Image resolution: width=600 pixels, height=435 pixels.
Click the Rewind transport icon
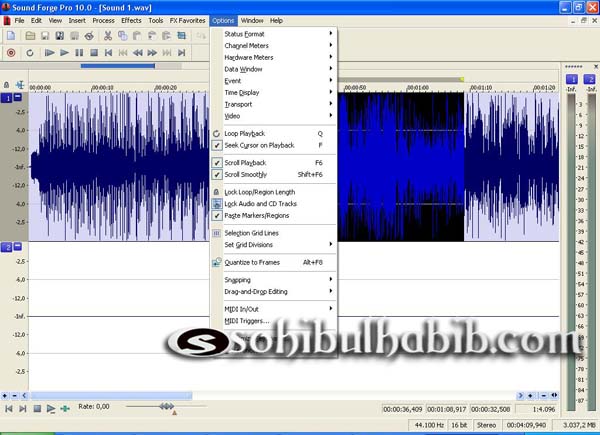pyautogui.click(x=138, y=53)
